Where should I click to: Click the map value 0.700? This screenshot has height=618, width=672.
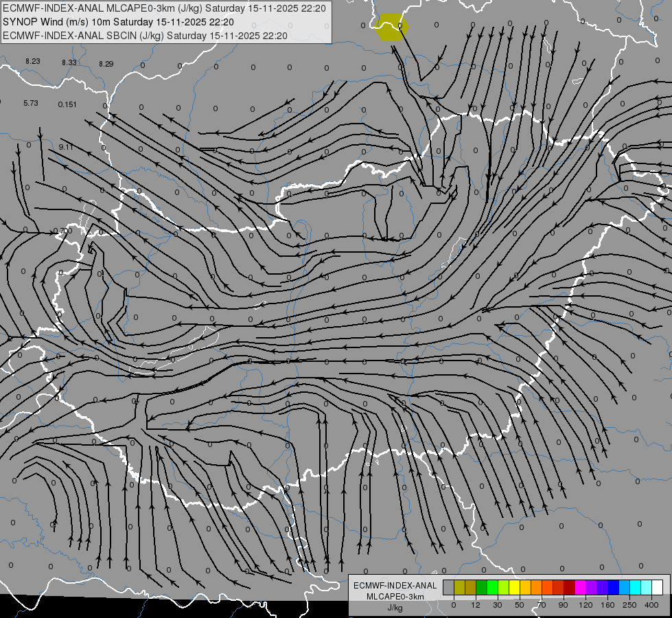pos(63,231)
